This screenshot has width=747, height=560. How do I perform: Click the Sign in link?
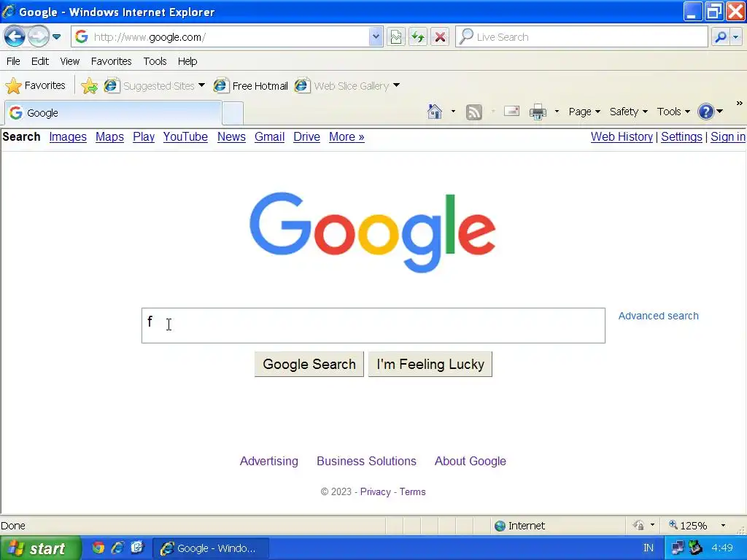727,136
